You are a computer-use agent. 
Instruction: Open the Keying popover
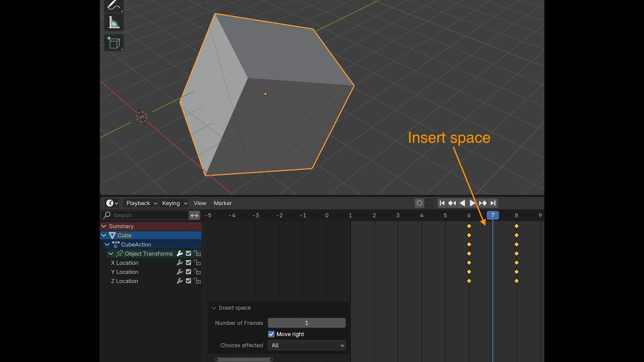tap(174, 203)
